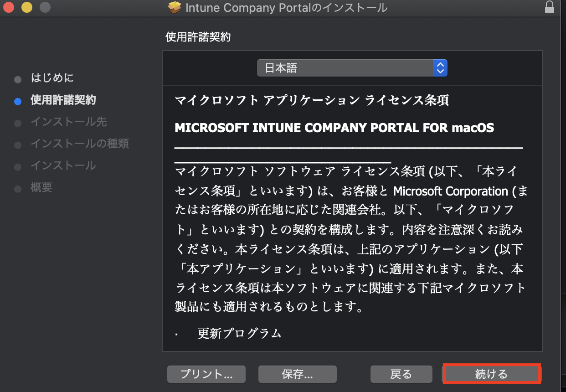Select the インストール先 step in sidebar
The image size is (566, 392).
click(69, 122)
